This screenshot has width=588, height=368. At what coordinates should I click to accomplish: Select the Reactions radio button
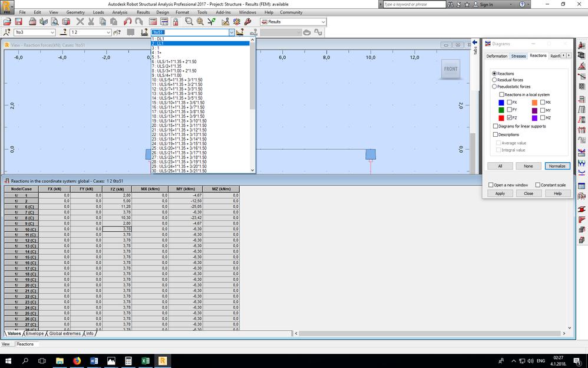coord(494,74)
